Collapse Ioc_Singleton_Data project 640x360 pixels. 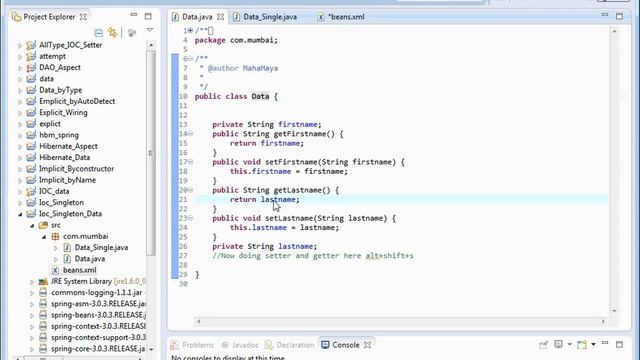[x=20, y=214]
